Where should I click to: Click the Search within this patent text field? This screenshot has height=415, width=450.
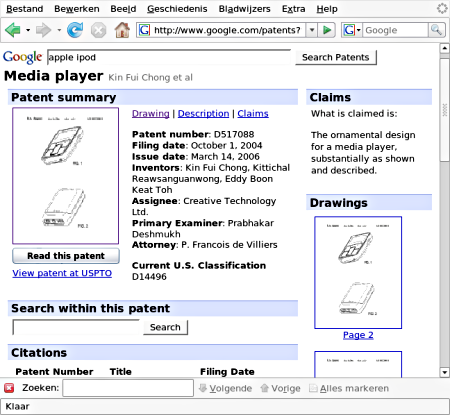pos(76,327)
